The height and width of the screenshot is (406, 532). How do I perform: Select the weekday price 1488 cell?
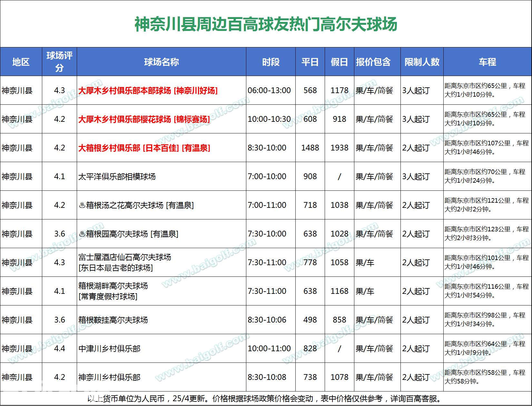310,148
